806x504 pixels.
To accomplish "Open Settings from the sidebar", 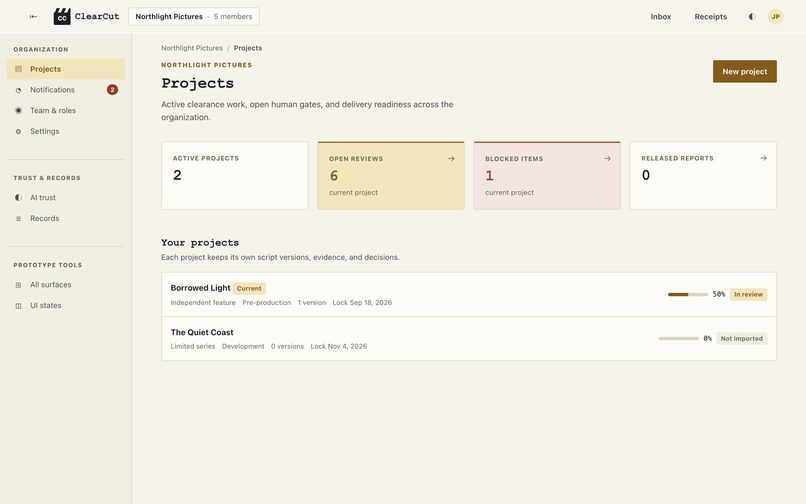I will (66, 131).
